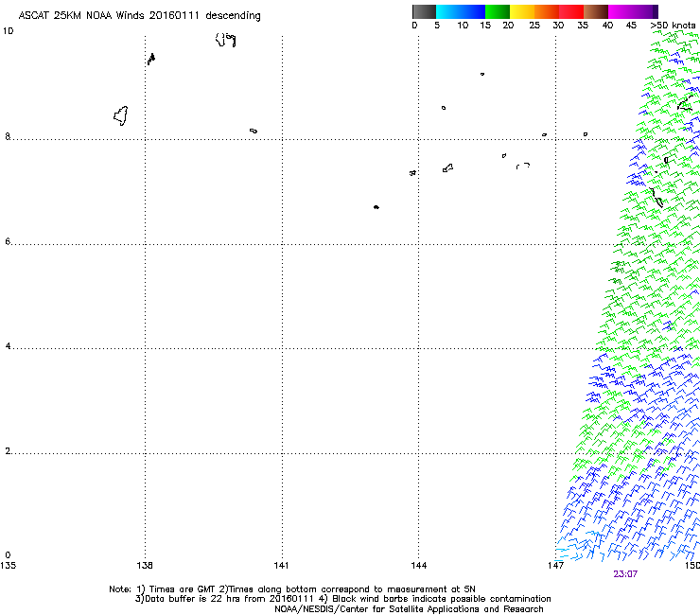Click the NOAA/NESDIS credit line
700x615 pixels.
(x=409, y=609)
